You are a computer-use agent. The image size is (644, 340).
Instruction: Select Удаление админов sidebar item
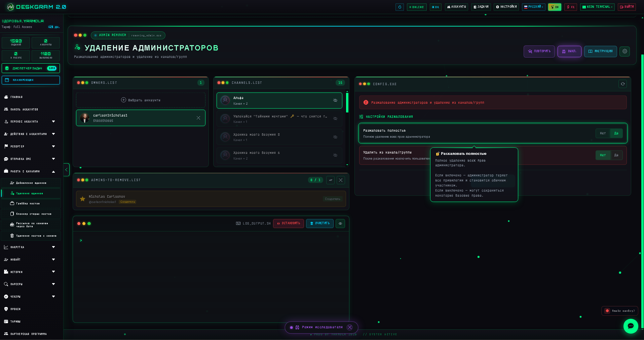pyautogui.click(x=31, y=193)
